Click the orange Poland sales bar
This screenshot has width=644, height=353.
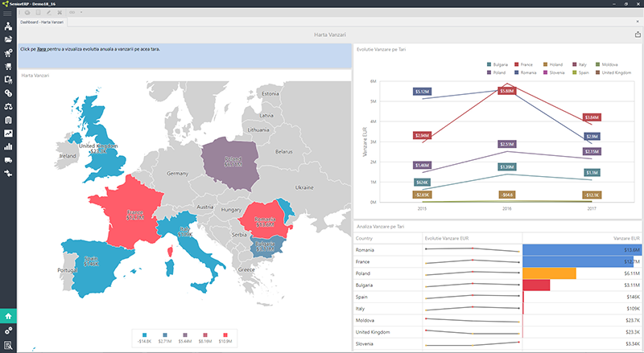coord(550,273)
